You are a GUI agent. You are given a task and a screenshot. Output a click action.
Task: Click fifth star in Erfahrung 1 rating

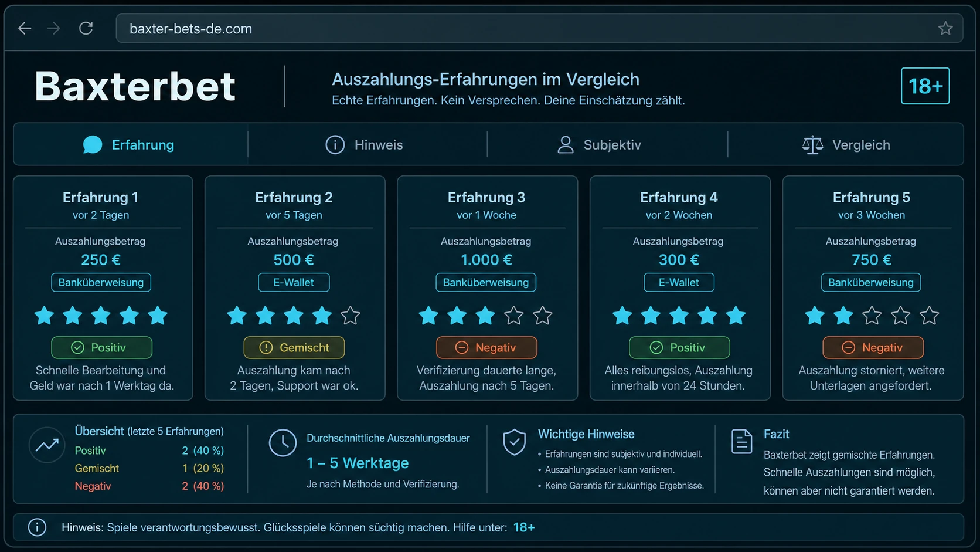pyautogui.click(x=158, y=316)
